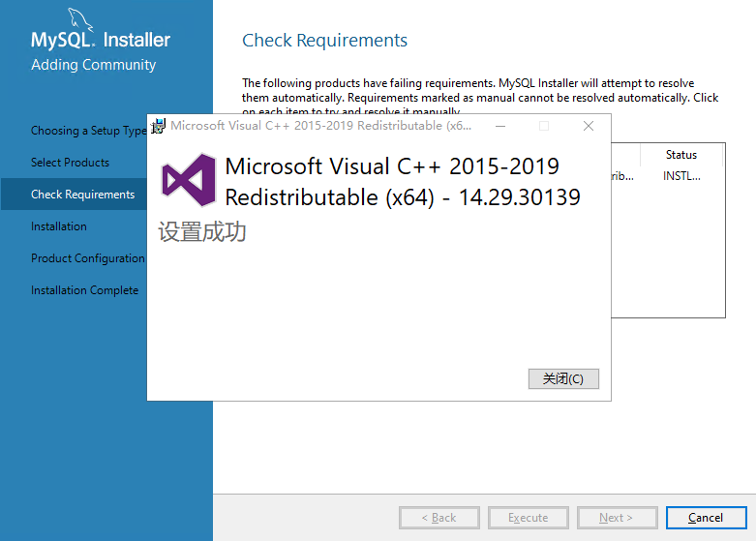
Task: Click the Check Requirements page heading
Action: [x=324, y=41]
